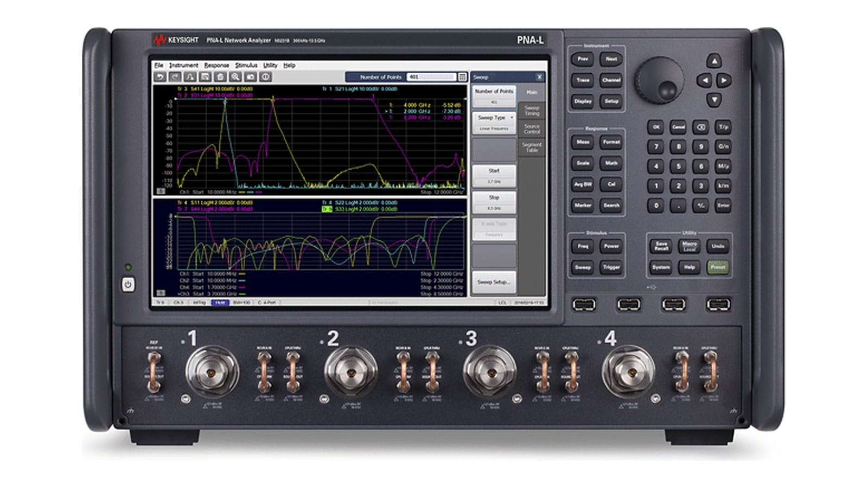Select the Source Control tab
Image resolution: width=868 pixels, height=488 pixels.
pos(532,129)
